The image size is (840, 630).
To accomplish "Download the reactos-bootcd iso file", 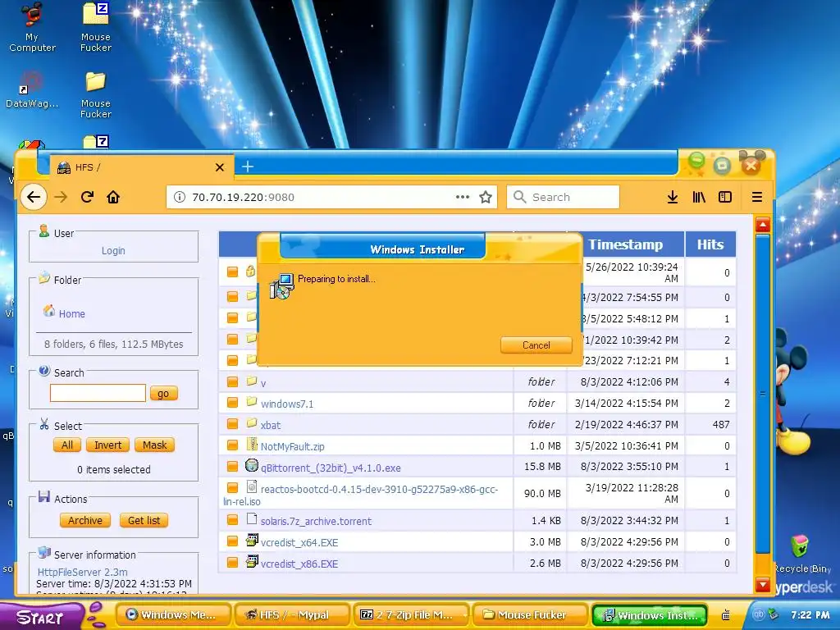I will click(x=379, y=489).
